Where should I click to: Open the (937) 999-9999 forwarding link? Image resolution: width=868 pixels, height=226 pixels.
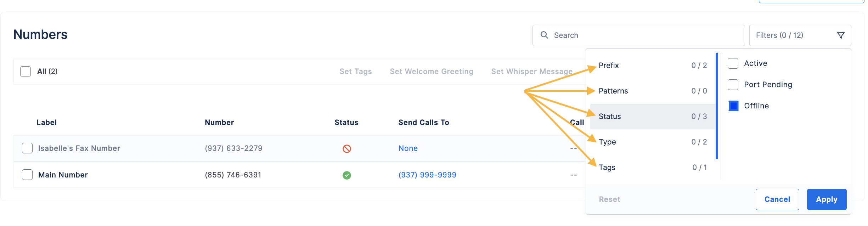[427, 175]
